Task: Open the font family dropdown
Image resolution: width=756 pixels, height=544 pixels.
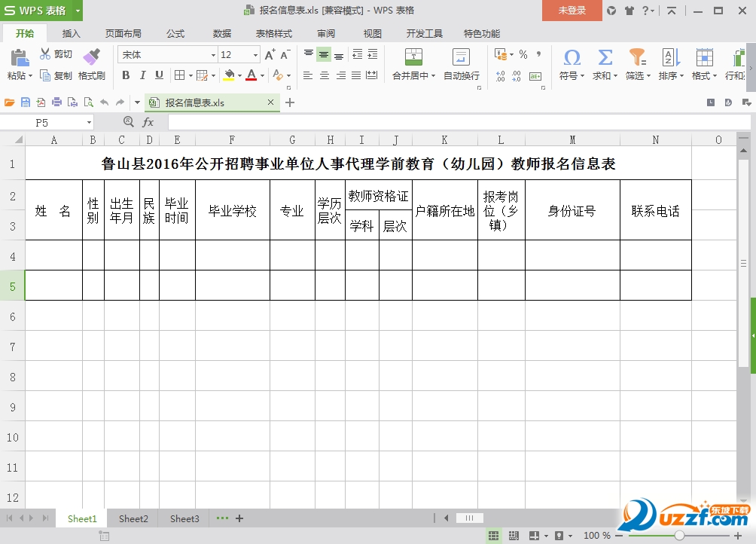Action: pos(213,53)
